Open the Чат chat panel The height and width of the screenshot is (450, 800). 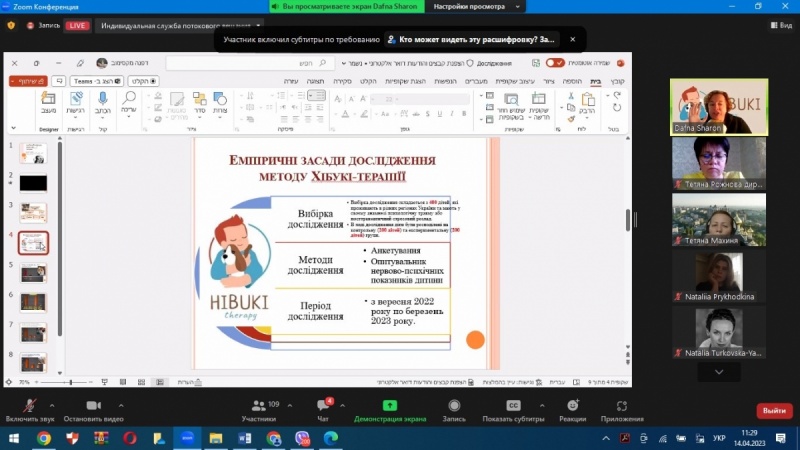pos(323,405)
